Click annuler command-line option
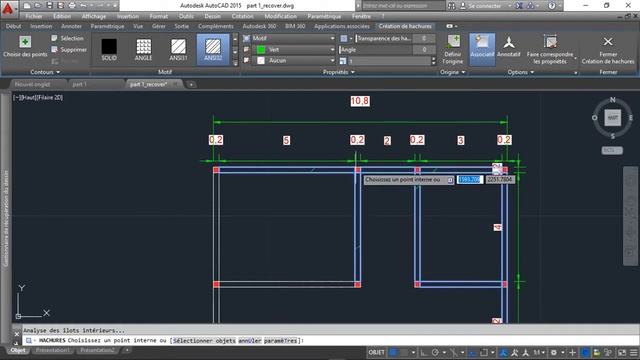This screenshot has width=640, height=360. [x=250, y=340]
